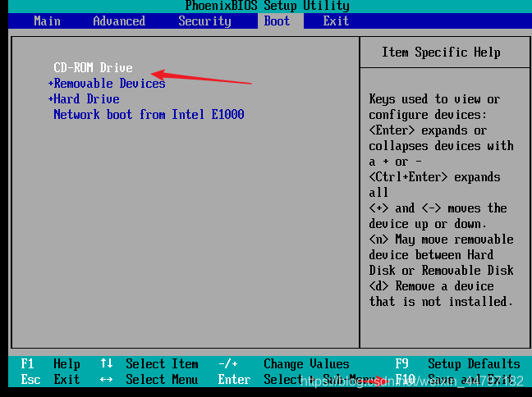532x397 pixels.
Task: Select the CD-ROM Drive boot entry
Action: click(x=93, y=67)
